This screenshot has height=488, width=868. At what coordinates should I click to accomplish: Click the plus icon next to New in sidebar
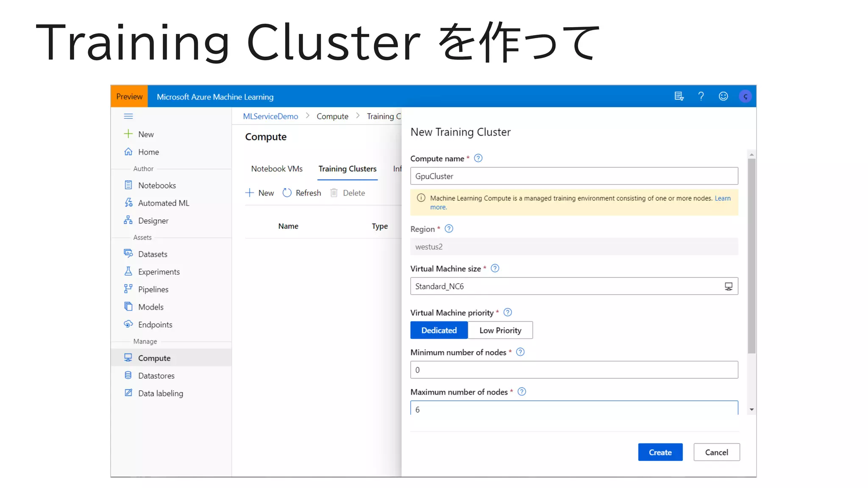[x=128, y=134]
